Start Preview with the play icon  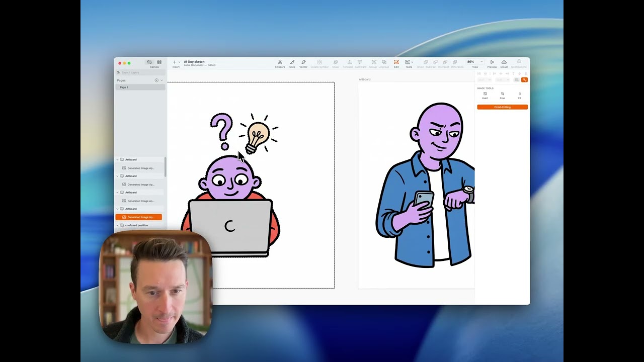[492, 62]
